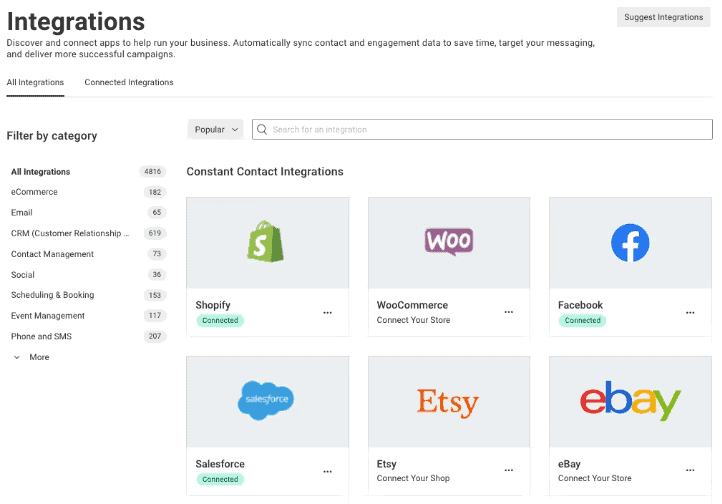Click the Etsy logo
Screen dimensions: 722x504
click(448, 402)
